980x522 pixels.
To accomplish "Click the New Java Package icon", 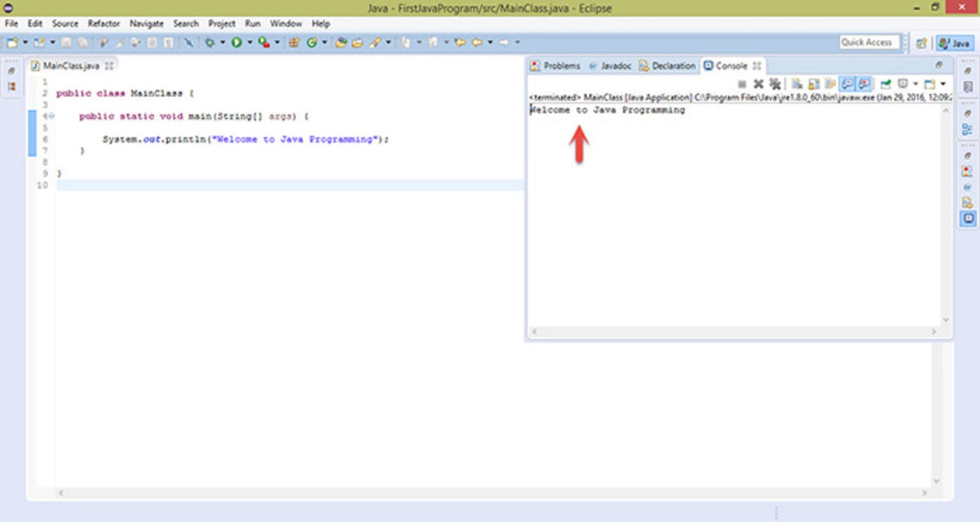I will 294,42.
